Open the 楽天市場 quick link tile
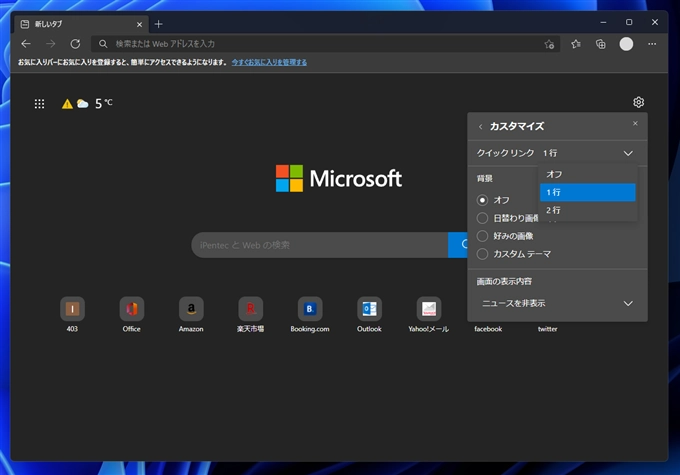Viewport: 680px width, 475px height. coord(250,314)
